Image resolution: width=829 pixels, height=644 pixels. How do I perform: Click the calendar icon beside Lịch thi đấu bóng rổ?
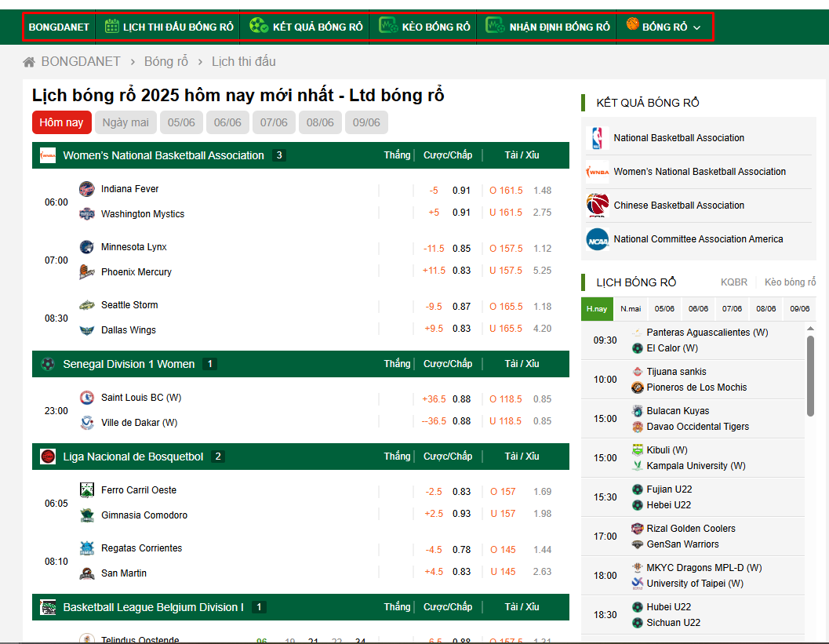click(x=111, y=26)
